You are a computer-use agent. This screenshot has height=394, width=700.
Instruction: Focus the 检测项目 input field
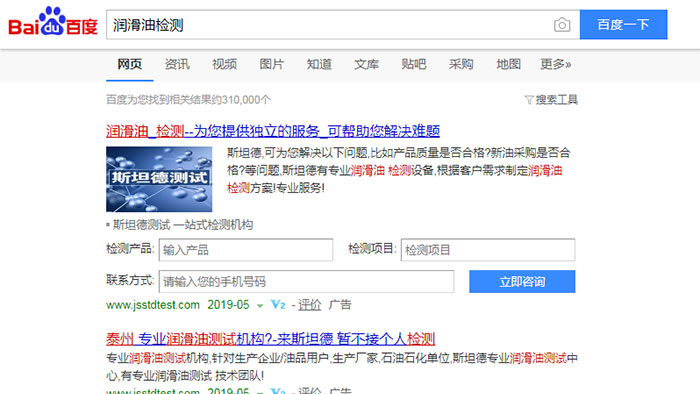point(488,250)
